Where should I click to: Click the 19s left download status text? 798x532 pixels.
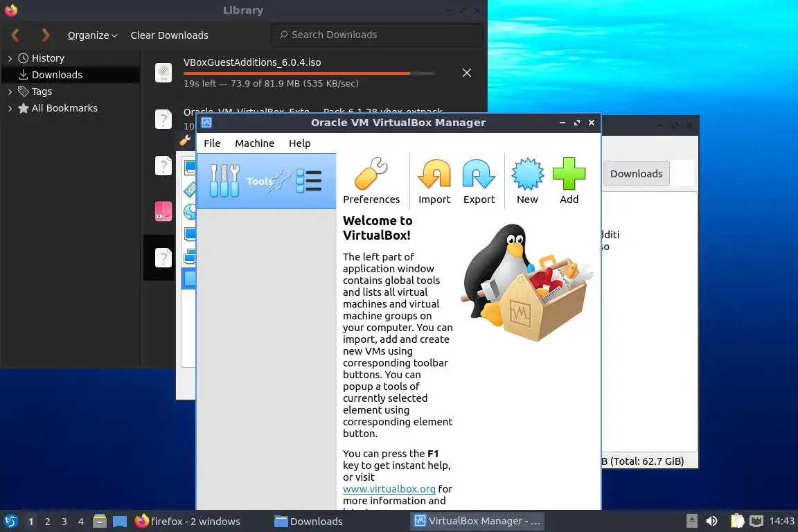click(x=271, y=84)
